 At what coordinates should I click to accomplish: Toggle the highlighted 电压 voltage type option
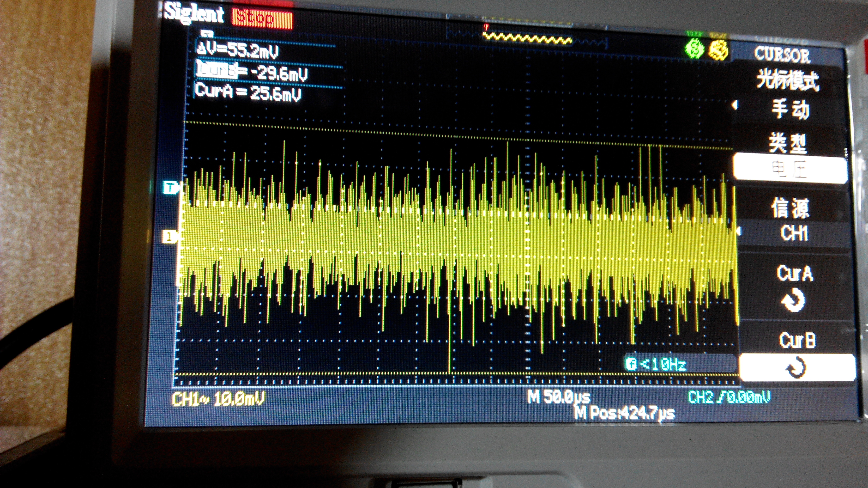[789, 168]
